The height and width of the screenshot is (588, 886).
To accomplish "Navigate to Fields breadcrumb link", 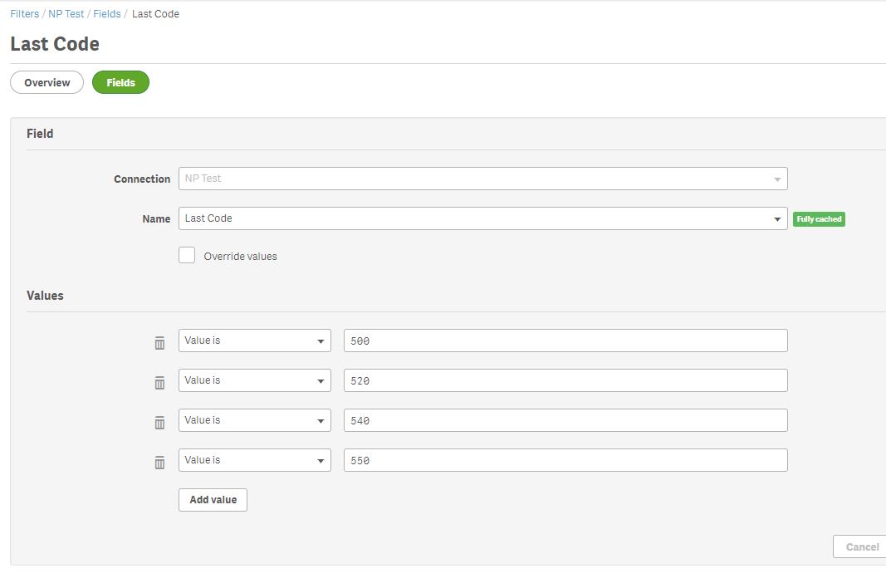I will click(107, 14).
